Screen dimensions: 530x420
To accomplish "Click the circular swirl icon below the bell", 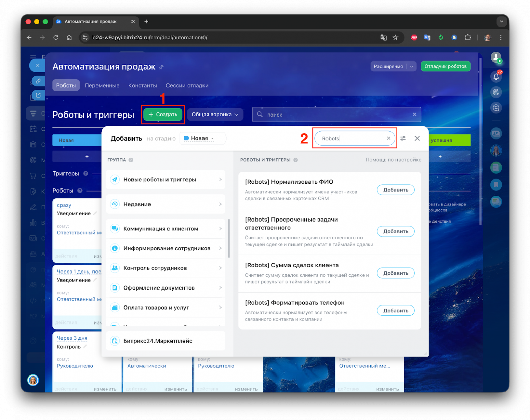I will coord(496,92).
